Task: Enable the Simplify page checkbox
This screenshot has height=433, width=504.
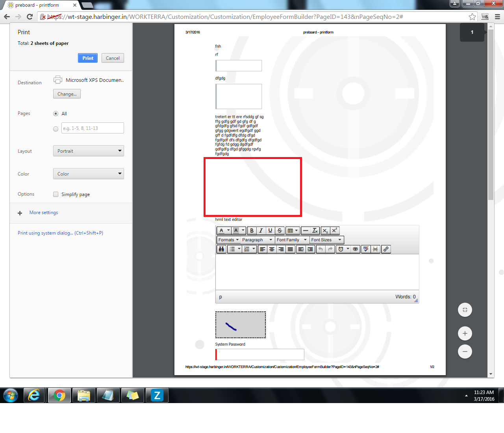Action: point(56,194)
